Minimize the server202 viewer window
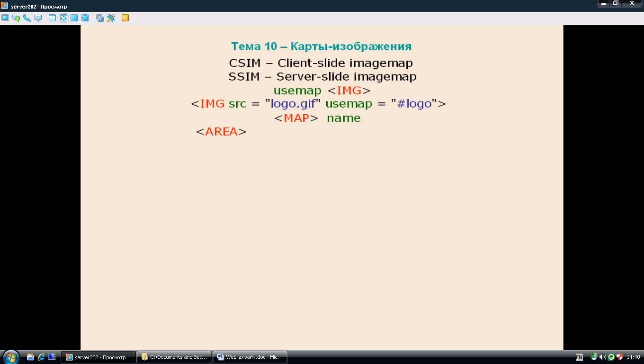 point(603,3)
